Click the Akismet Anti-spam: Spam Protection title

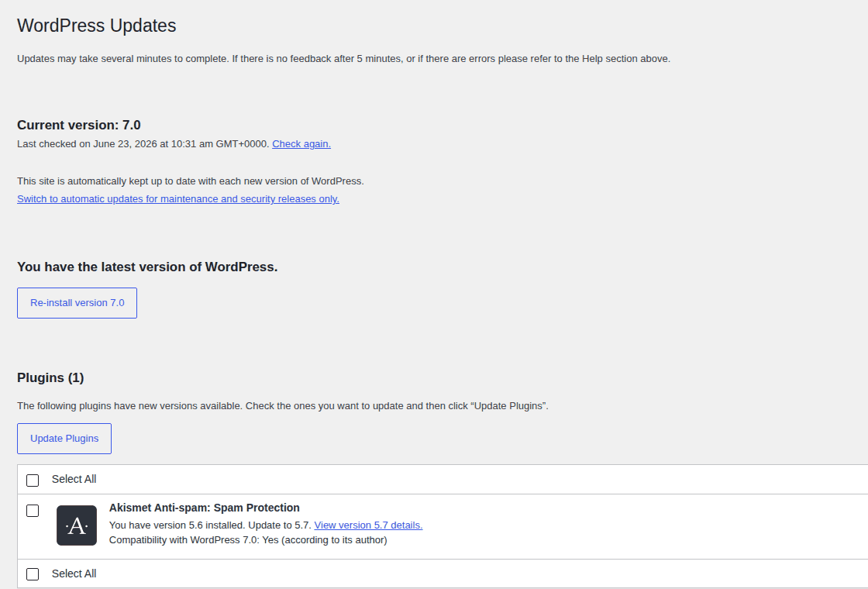(x=205, y=508)
